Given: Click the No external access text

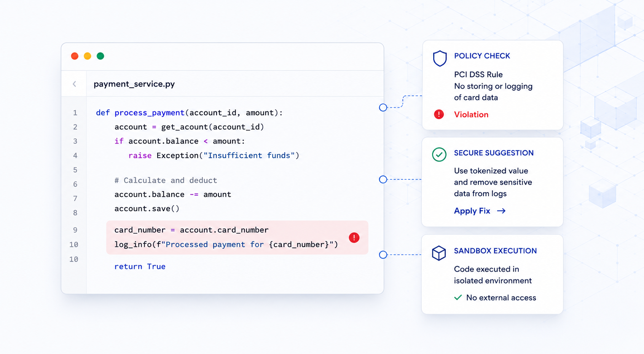Looking at the screenshot, I should pyautogui.click(x=501, y=298).
